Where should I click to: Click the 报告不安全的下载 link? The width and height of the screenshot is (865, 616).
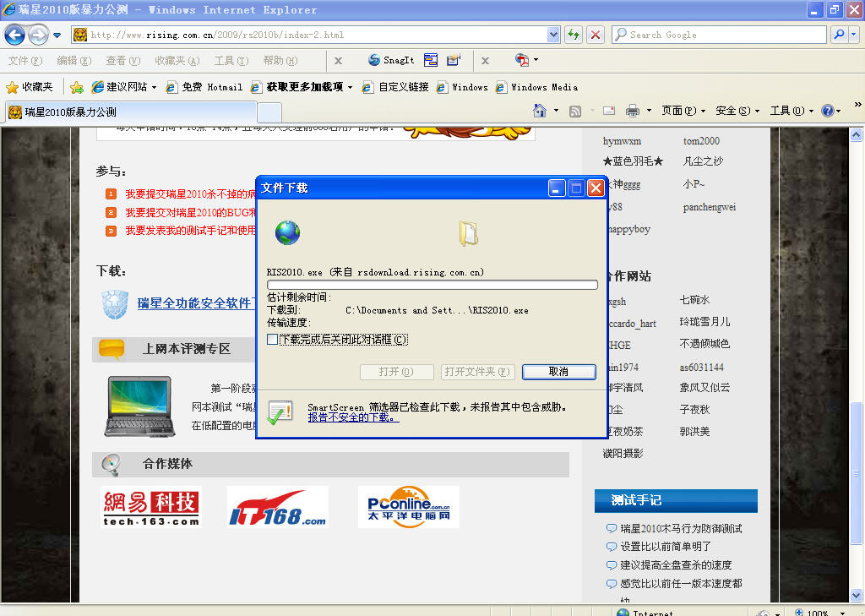point(353,417)
